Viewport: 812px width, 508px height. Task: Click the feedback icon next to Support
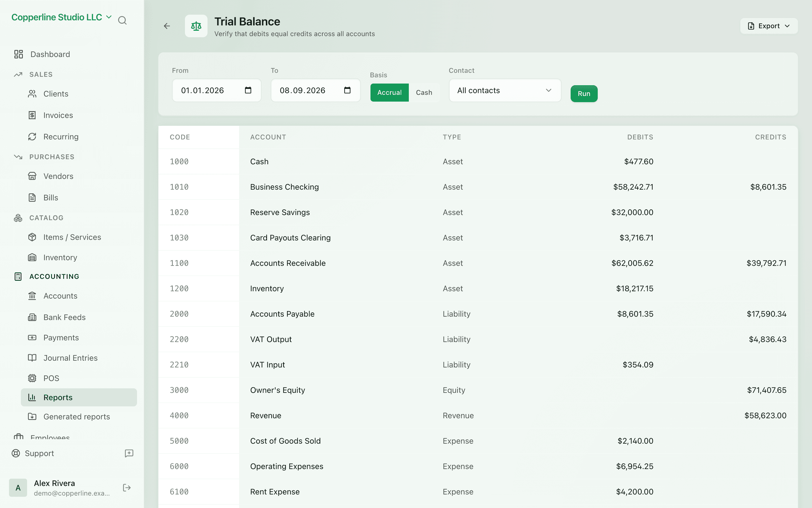point(129,453)
